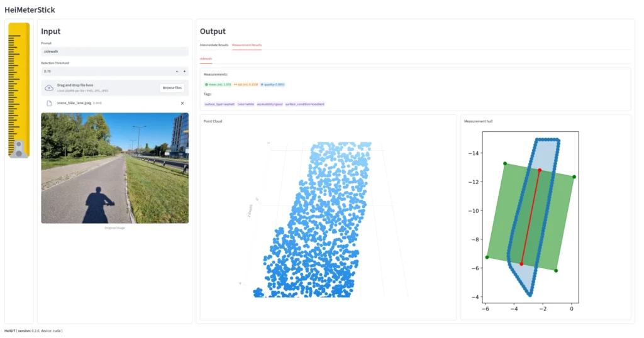Screen dimensions: 644x338
Task: Click the Measurement hull label
Action: [x=478, y=121]
